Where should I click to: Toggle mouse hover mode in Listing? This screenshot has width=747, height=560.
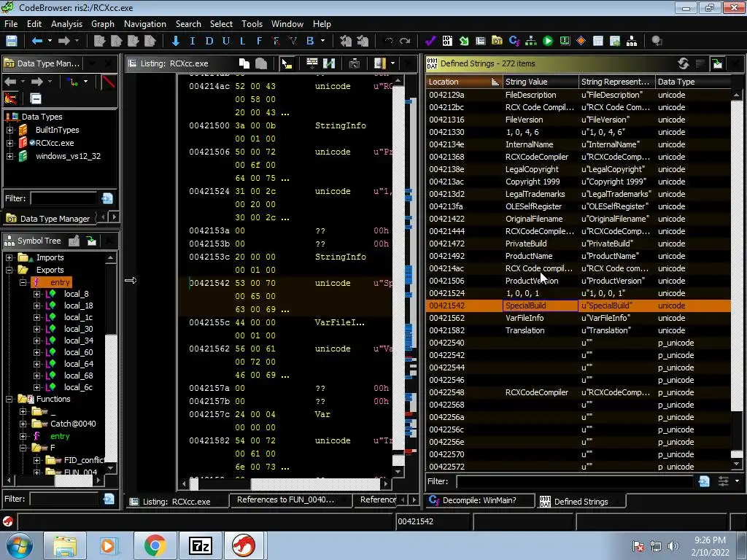[287, 63]
